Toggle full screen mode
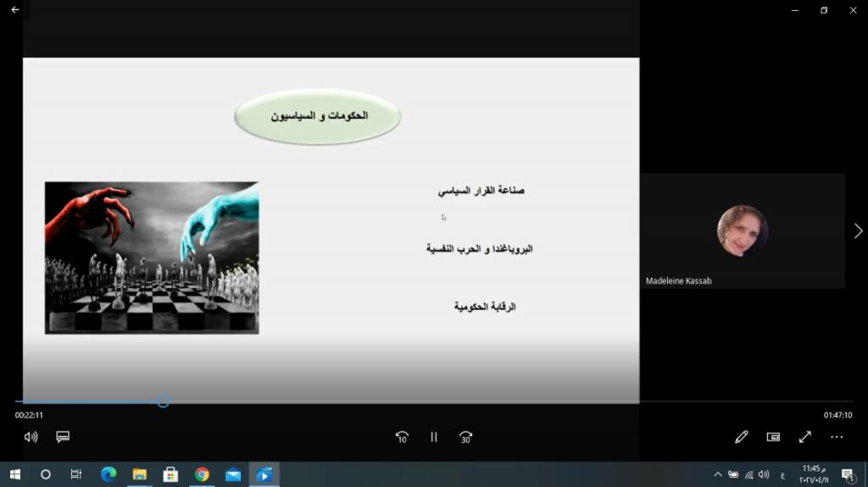Viewport: 868px width, 487px height. (805, 437)
